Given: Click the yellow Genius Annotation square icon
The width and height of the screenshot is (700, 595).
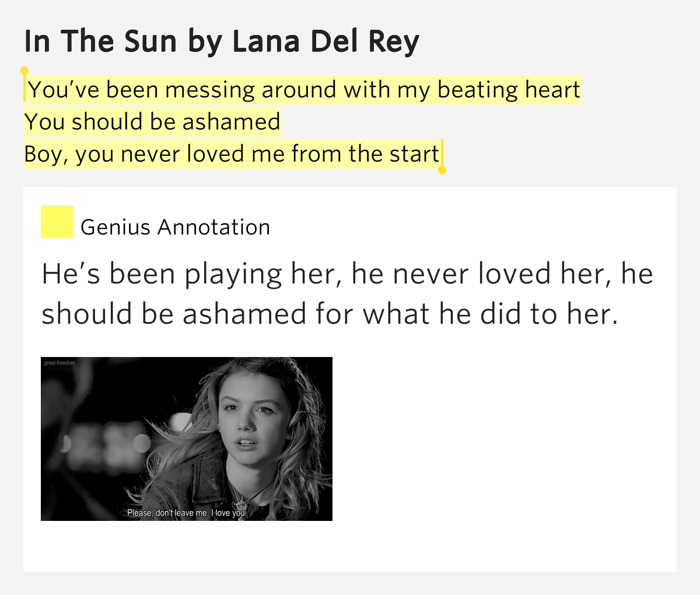Looking at the screenshot, I should pyautogui.click(x=57, y=222).
